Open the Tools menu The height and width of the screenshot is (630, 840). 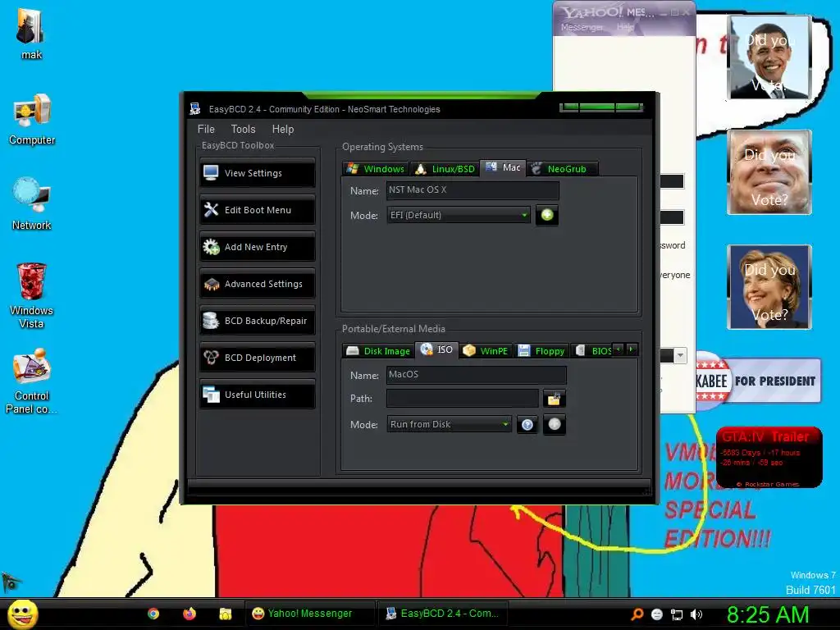(x=243, y=129)
